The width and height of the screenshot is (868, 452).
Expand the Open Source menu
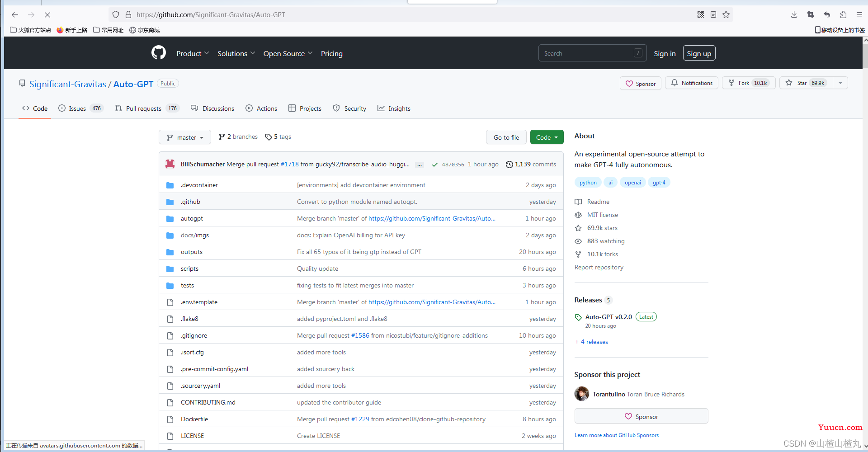[x=288, y=53]
